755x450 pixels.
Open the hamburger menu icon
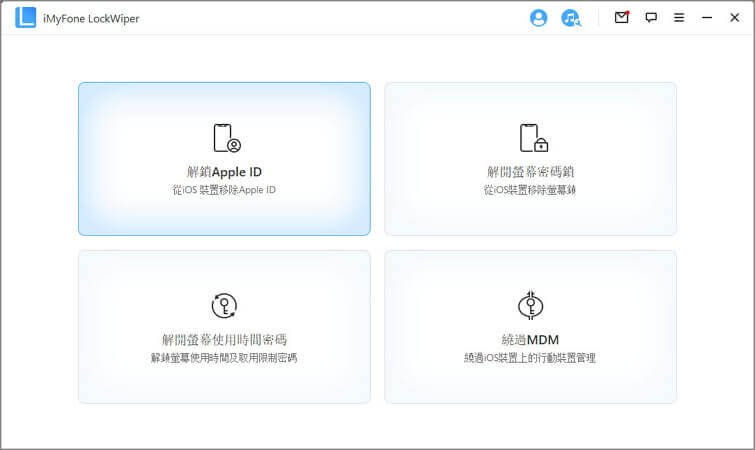tap(679, 18)
